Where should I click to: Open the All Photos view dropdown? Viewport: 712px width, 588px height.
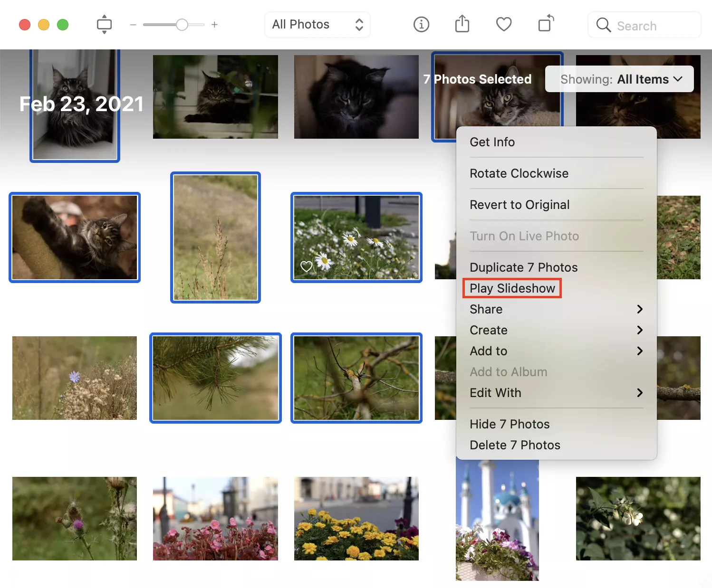pyautogui.click(x=317, y=24)
